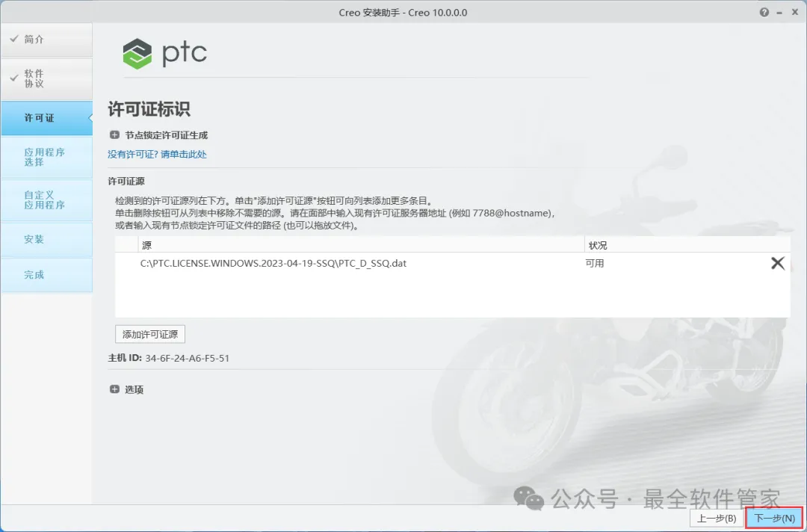Image resolution: width=807 pixels, height=532 pixels.
Task: Click the host ID 34-6F-24-A6-F5-51
Action: pyautogui.click(x=188, y=358)
